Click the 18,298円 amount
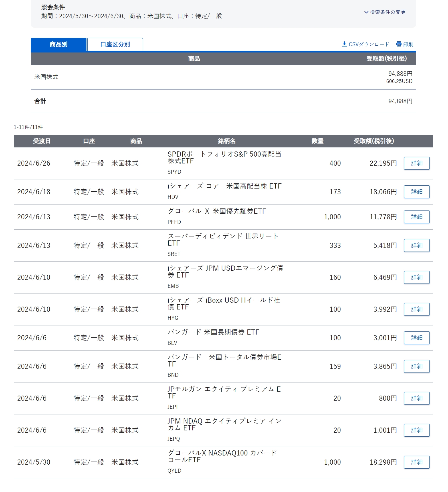The height and width of the screenshot is (492, 448). point(383,462)
